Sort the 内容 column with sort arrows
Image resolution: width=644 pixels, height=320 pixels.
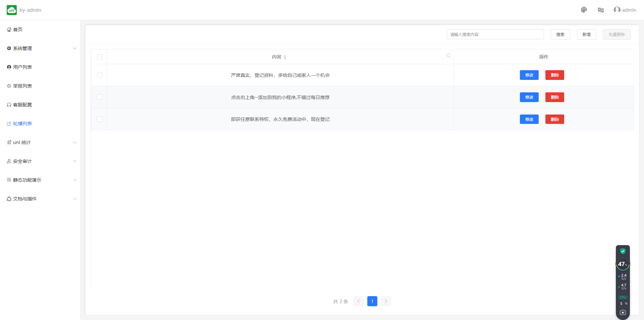285,57
